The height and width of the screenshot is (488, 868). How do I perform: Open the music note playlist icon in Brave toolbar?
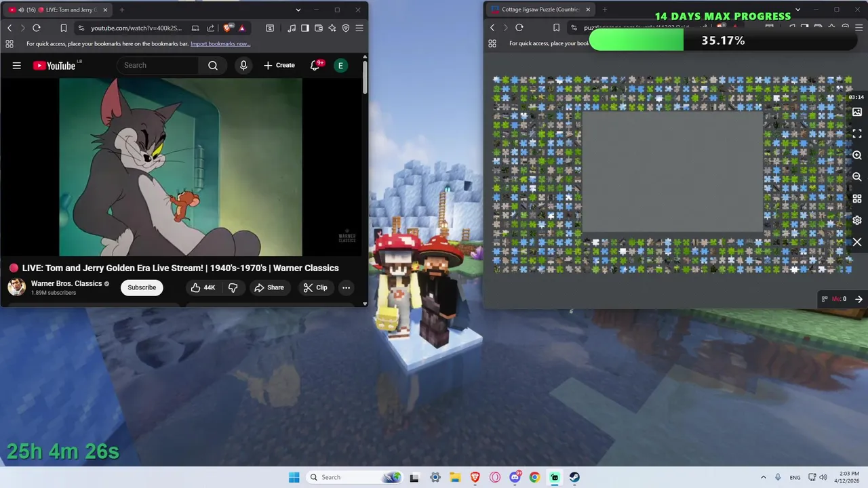coord(292,28)
